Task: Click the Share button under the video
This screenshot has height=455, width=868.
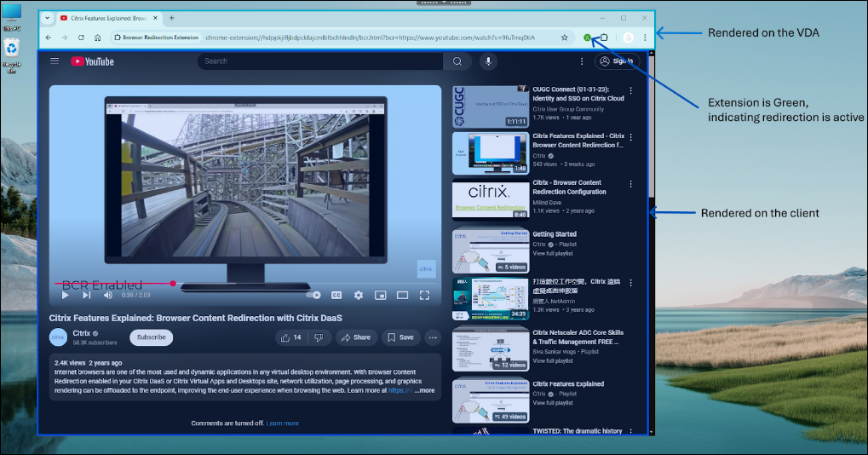Action: point(355,337)
